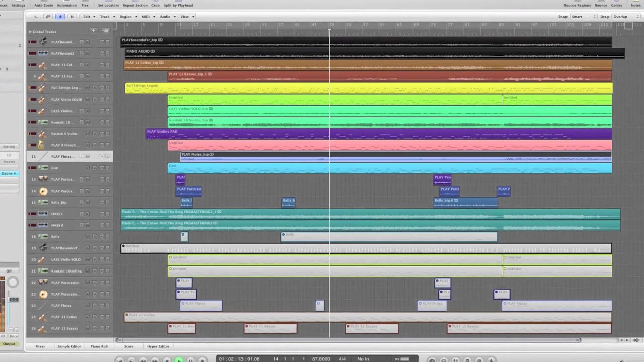Select the PLAY Violins PAD region
The image size is (644, 362).
[x=379, y=134]
